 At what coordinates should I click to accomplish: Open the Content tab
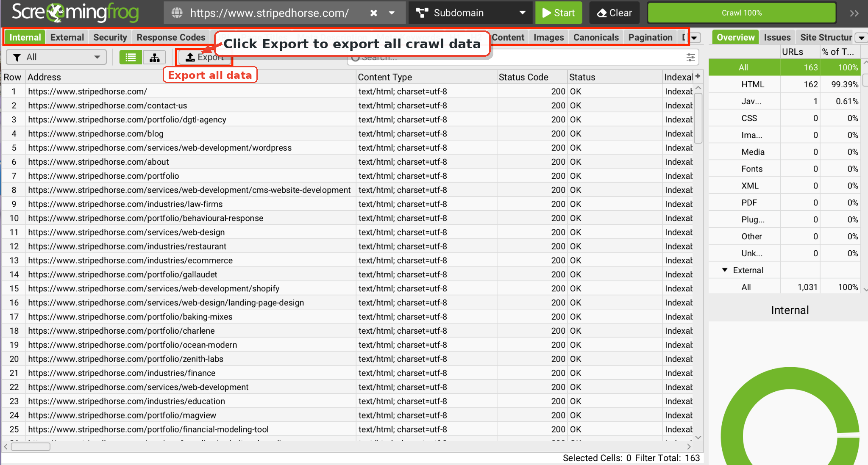click(x=508, y=37)
